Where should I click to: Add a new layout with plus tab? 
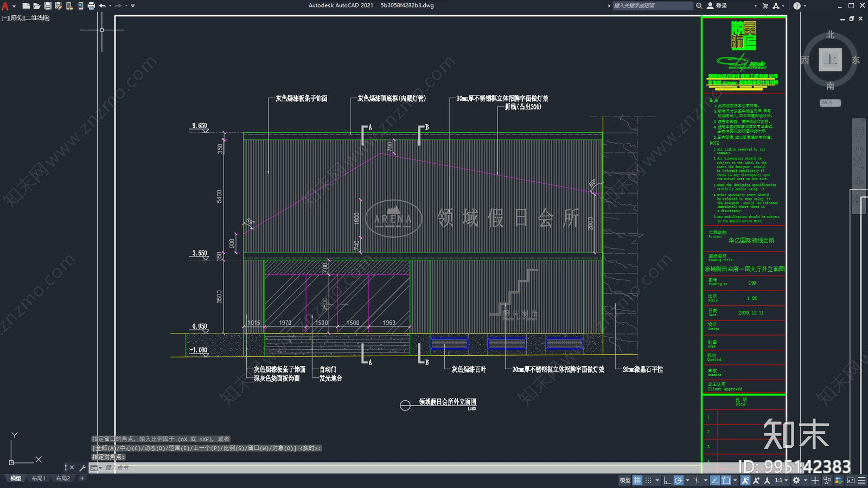point(82,478)
